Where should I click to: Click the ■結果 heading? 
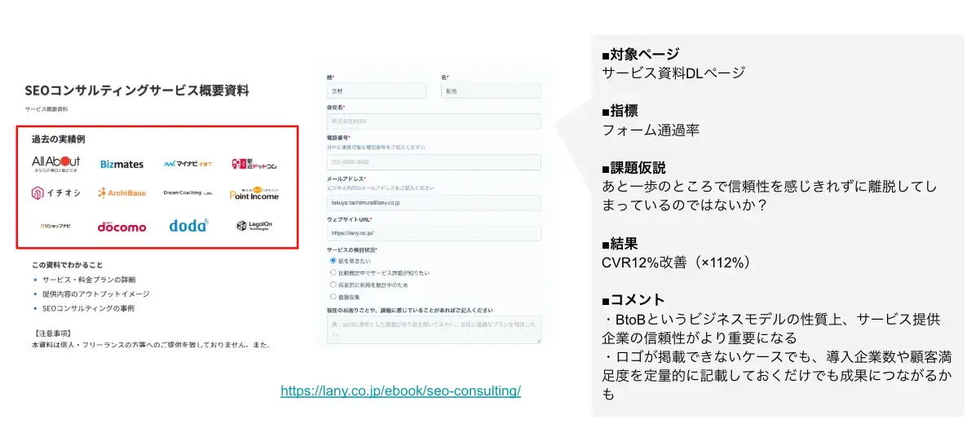click(620, 243)
